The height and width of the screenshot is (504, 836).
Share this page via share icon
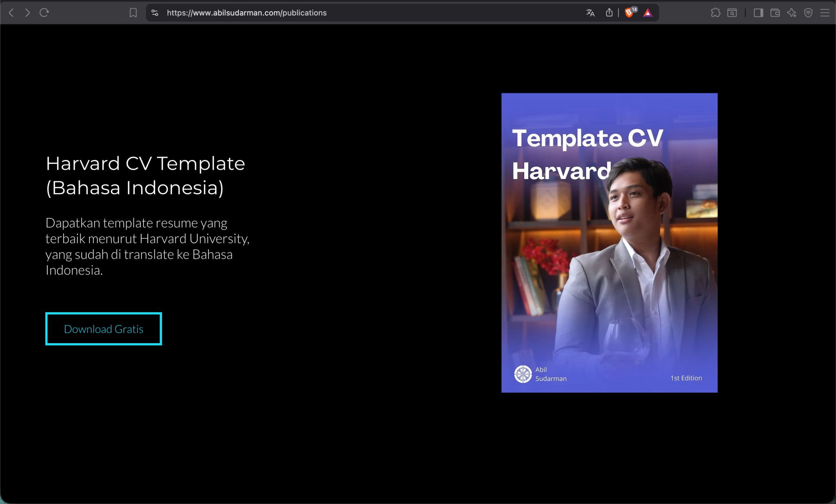tap(609, 13)
